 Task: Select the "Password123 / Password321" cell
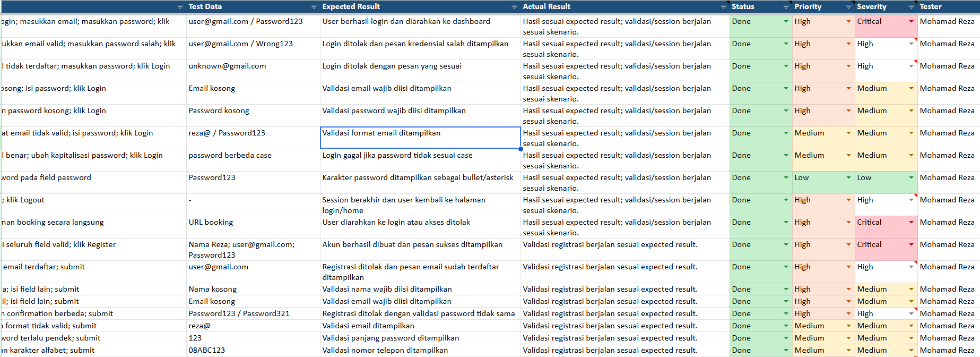pyautogui.click(x=253, y=314)
